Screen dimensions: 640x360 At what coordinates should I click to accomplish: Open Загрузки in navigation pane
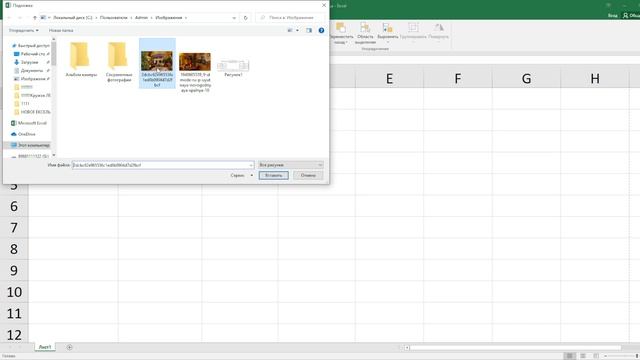[29, 62]
